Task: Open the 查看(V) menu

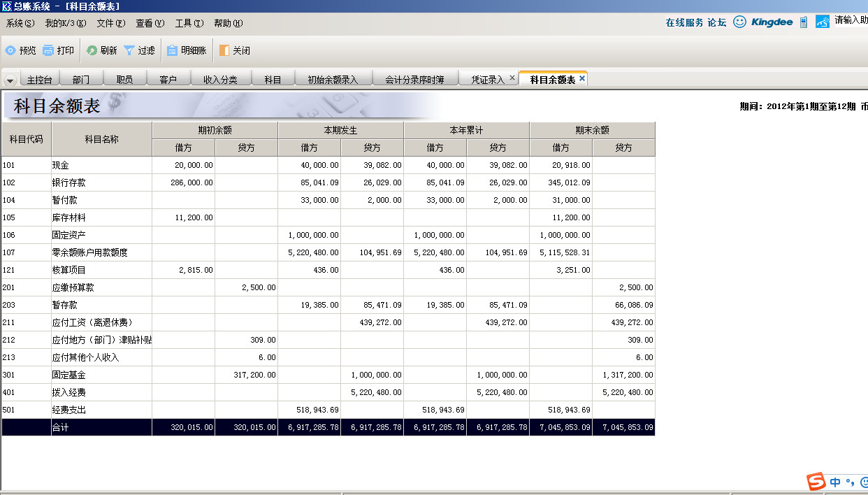Action: tap(150, 23)
